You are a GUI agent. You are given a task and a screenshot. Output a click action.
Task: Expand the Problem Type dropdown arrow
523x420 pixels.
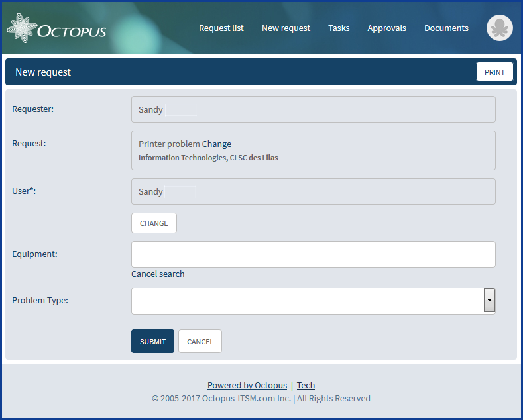489,300
